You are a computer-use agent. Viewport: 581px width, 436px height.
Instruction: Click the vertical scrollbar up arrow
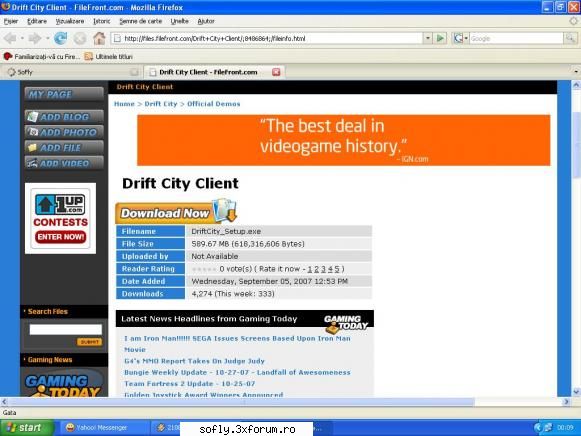[x=576, y=85]
